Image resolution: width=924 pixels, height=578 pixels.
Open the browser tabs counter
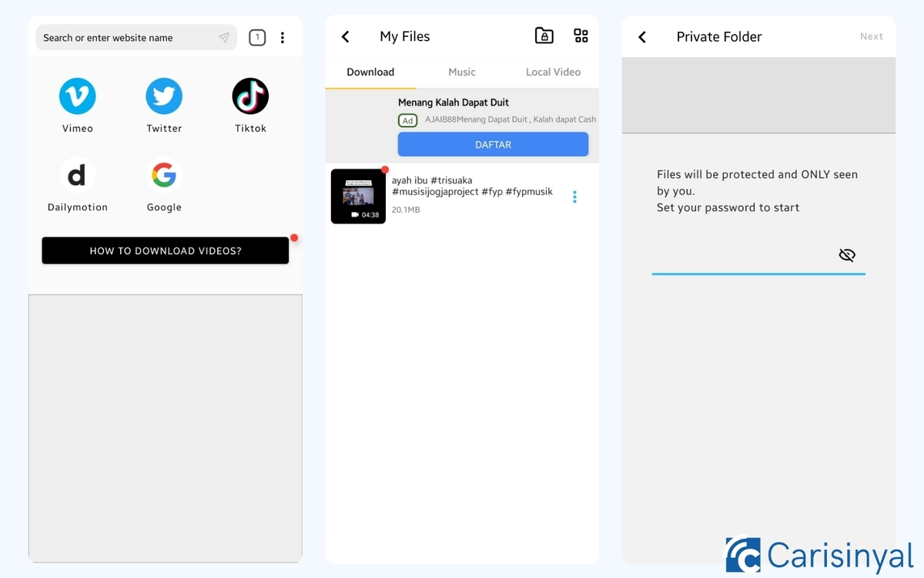(x=257, y=37)
